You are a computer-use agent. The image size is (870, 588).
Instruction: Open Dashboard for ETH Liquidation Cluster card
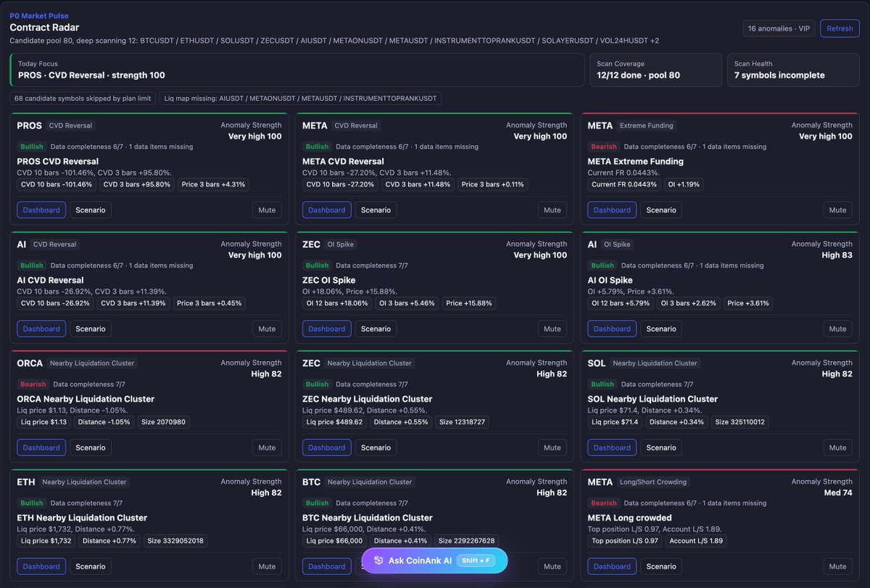pyautogui.click(x=41, y=566)
